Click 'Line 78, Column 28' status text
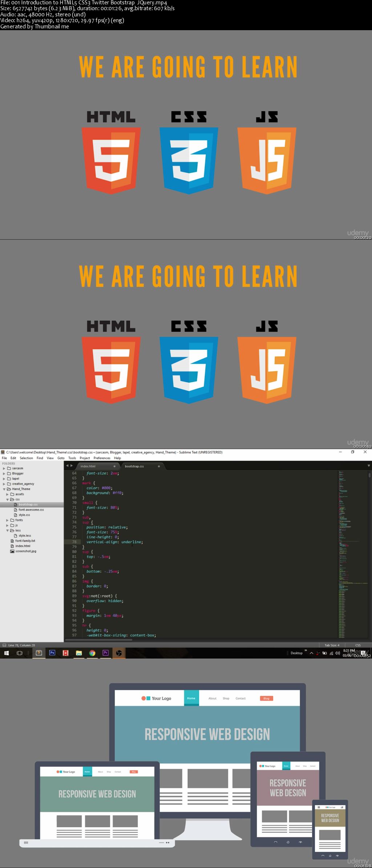The image size is (372, 868). pyautogui.click(x=22, y=645)
